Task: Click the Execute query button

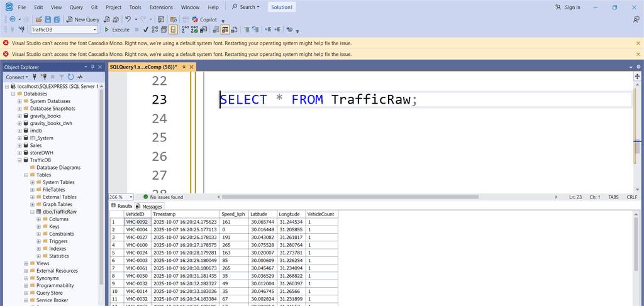Action: click(x=117, y=30)
